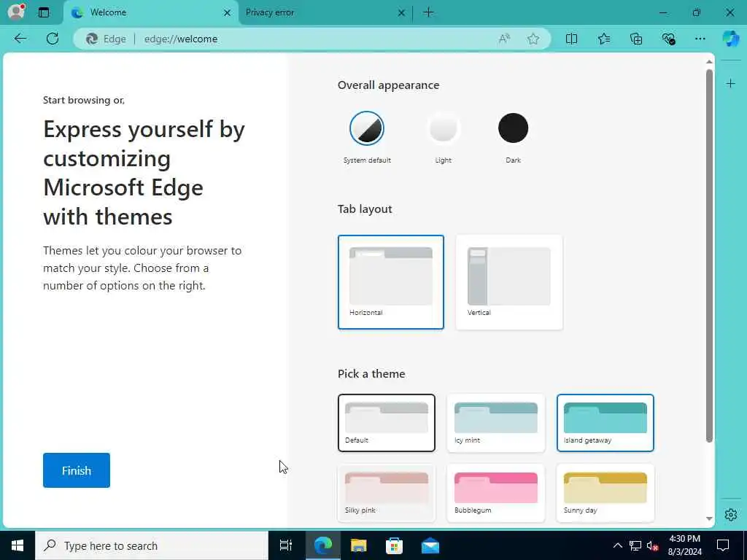Choose Horizontal tab layout

[391, 282]
